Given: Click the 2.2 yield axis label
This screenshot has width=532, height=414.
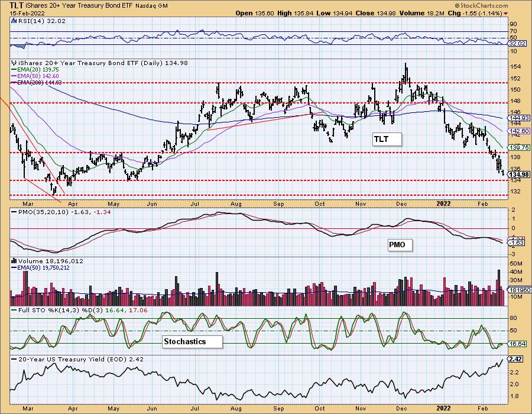Looking at the screenshot, I should coord(514,372).
